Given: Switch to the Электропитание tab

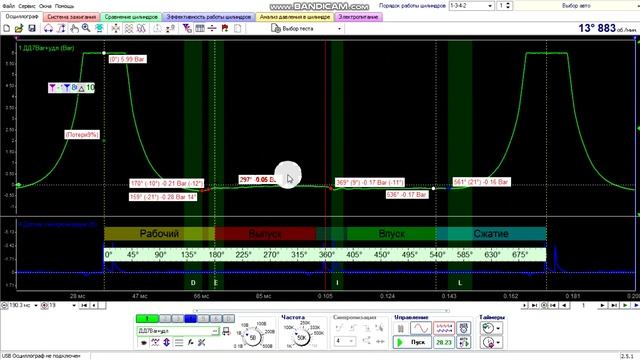Looking at the screenshot, I should (358, 17).
